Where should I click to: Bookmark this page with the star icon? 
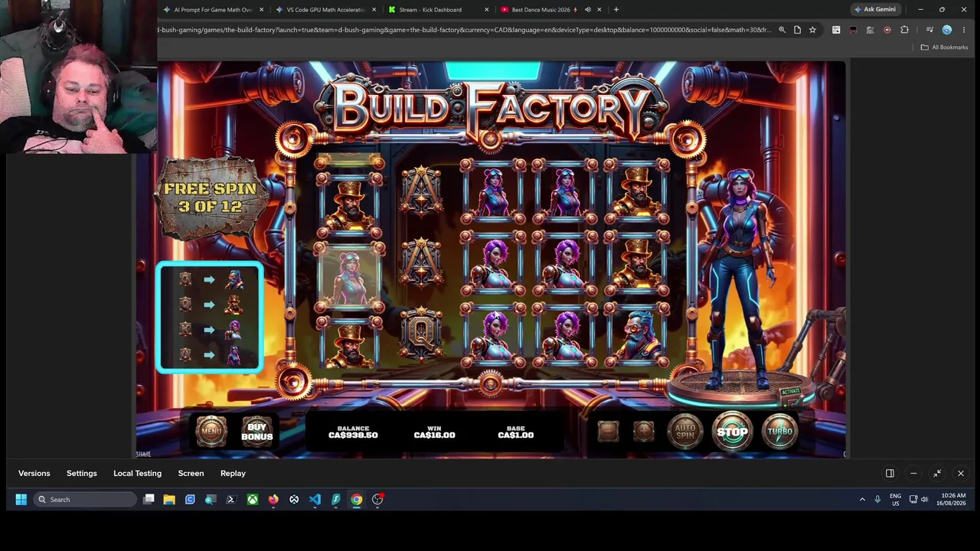coord(812,30)
